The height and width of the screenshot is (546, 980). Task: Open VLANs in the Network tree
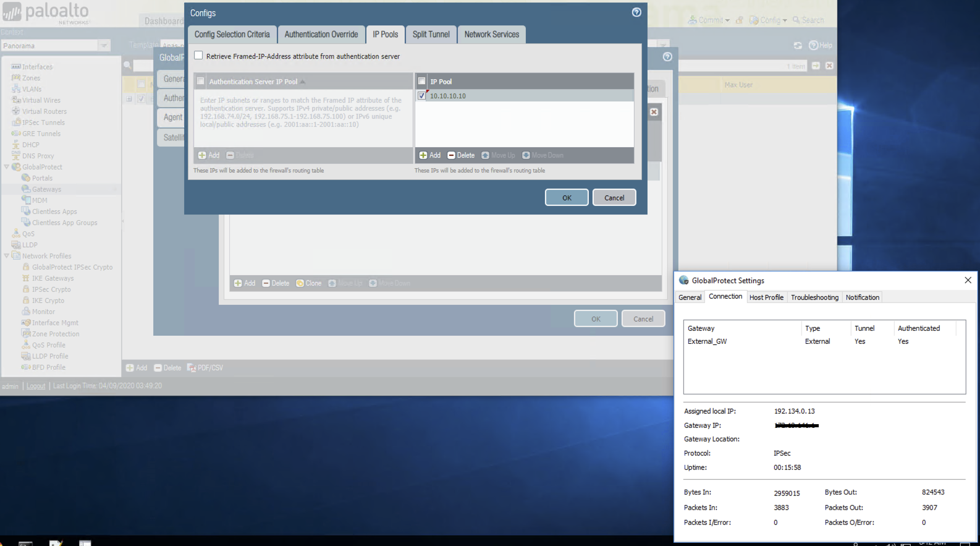pos(32,89)
